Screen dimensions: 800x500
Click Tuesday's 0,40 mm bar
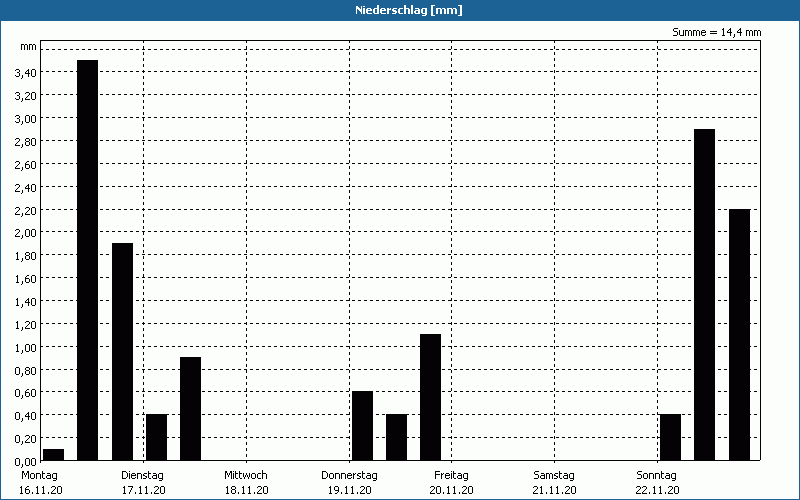pyautogui.click(x=157, y=437)
